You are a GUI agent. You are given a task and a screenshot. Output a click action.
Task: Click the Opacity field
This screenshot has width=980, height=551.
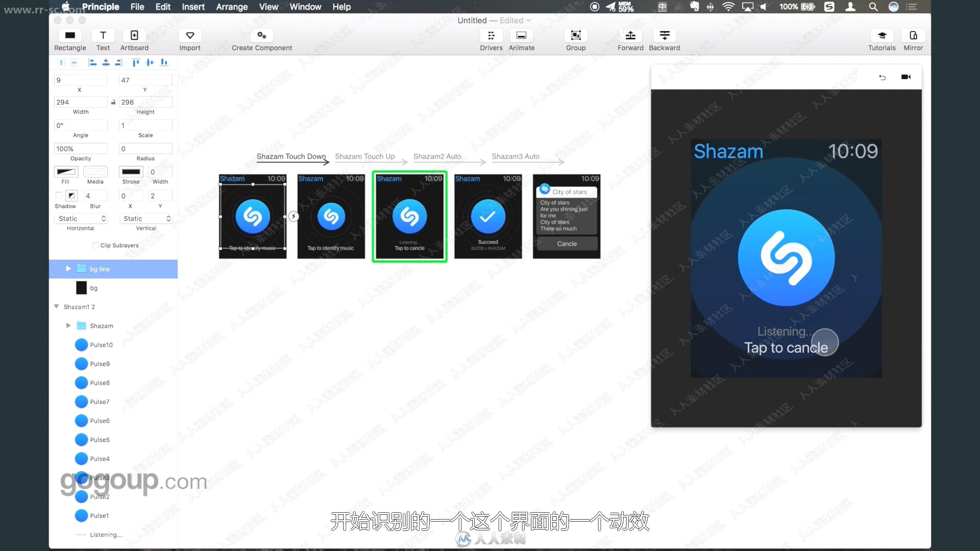(x=81, y=148)
